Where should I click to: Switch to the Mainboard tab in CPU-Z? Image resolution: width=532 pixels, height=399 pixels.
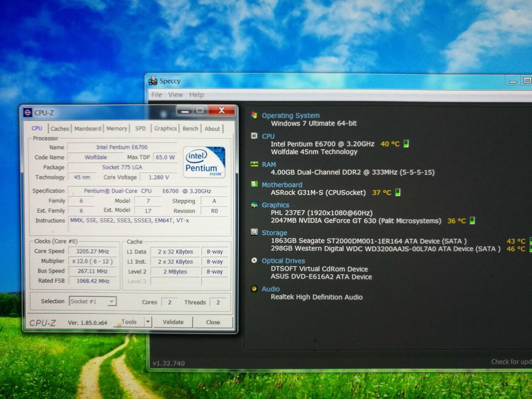pos(88,129)
